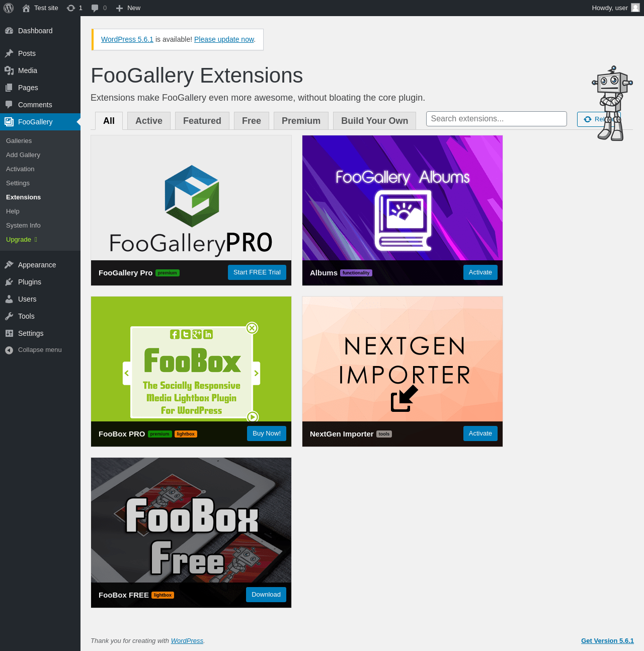Click the tools tag on NextGen Importer
Image resolution: width=644 pixels, height=651 pixels.
pos(384,434)
